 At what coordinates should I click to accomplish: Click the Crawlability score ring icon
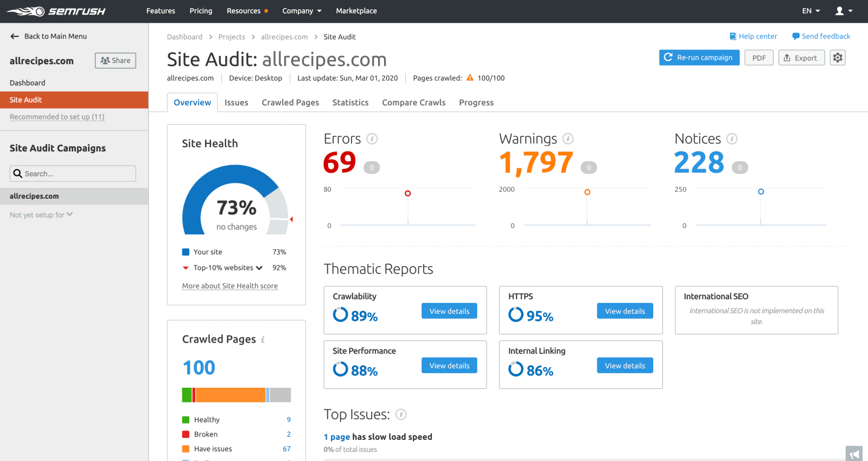click(340, 314)
